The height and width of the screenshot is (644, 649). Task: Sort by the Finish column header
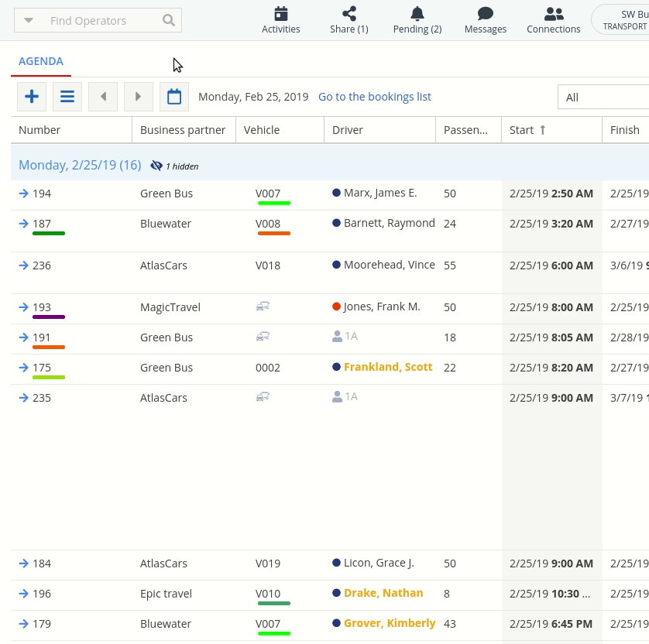[x=626, y=130]
